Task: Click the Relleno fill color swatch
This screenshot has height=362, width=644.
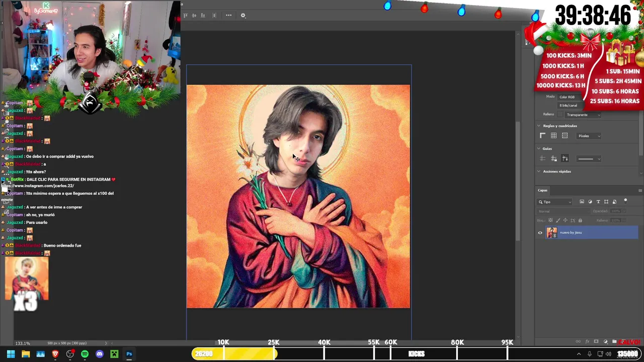Action: point(560,114)
